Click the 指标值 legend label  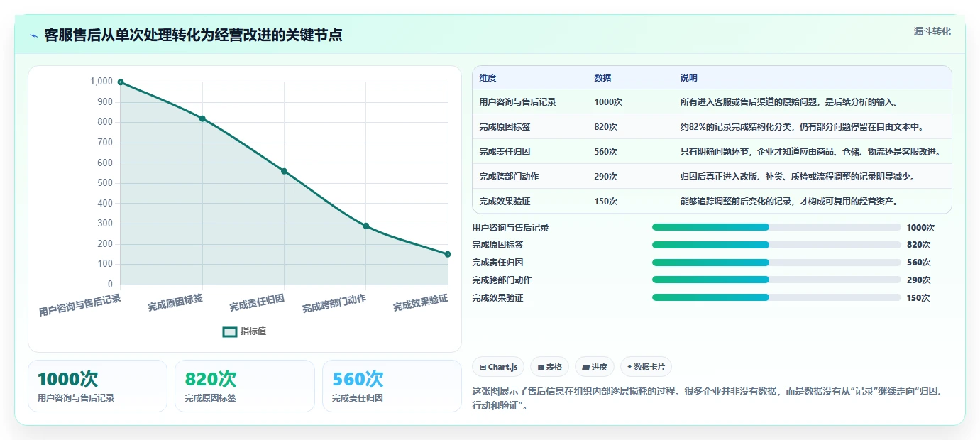[253, 331]
